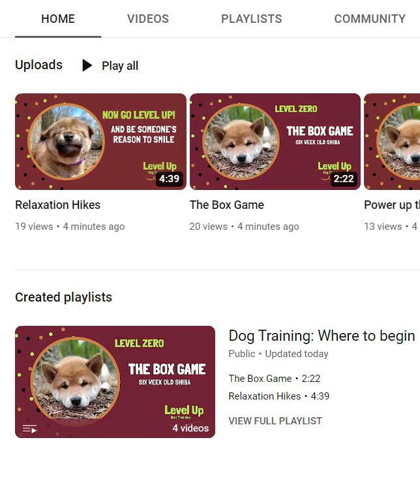Click the Play all triangle icon
Viewport: 420px width, 504px height.
point(87,65)
